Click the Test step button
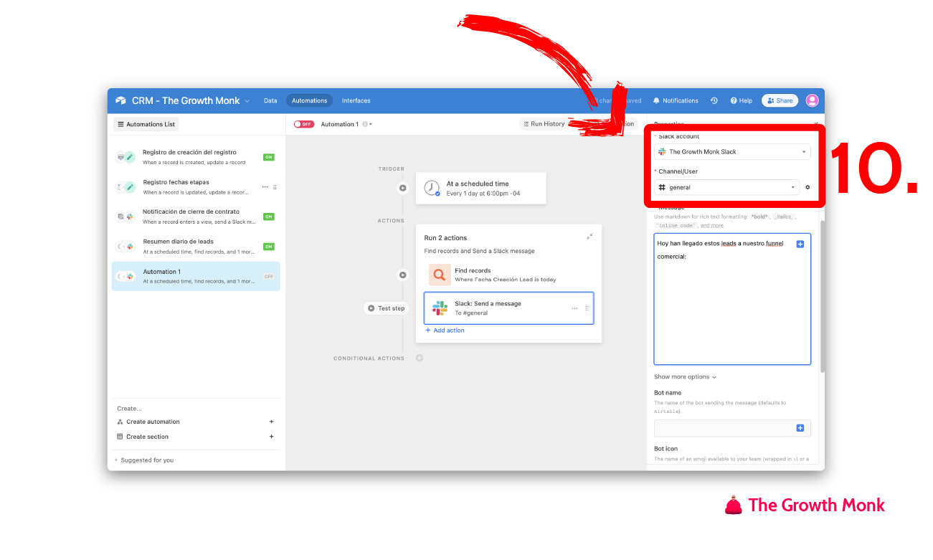The height and width of the screenshot is (560, 933). 386,308
